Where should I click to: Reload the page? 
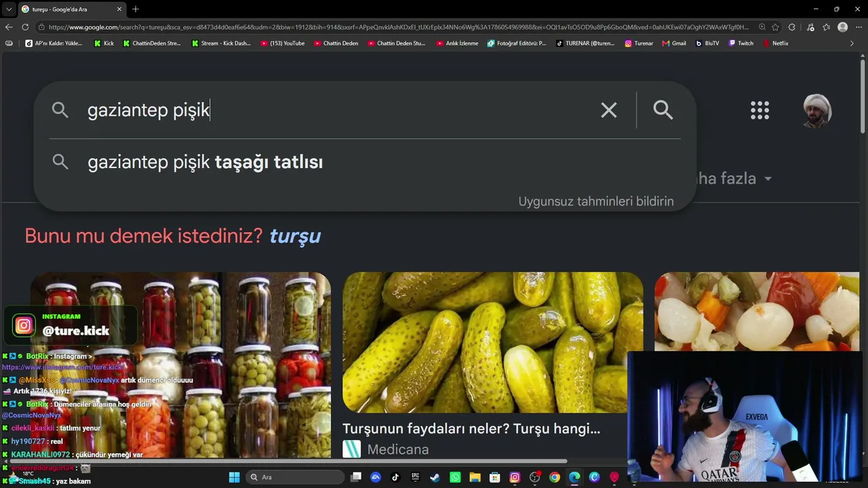26,27
